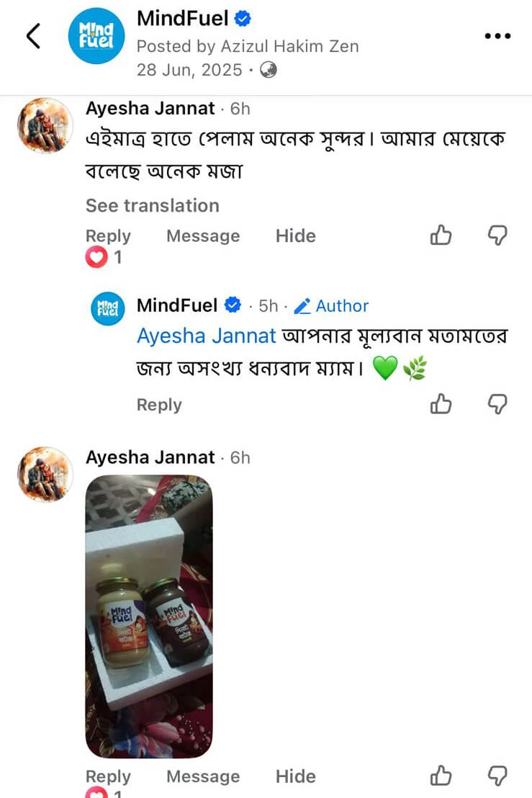532x798 pixels.
Task: Dislike MindFuel's author reply
Action: pyautogui.click(x=497, y=404)
